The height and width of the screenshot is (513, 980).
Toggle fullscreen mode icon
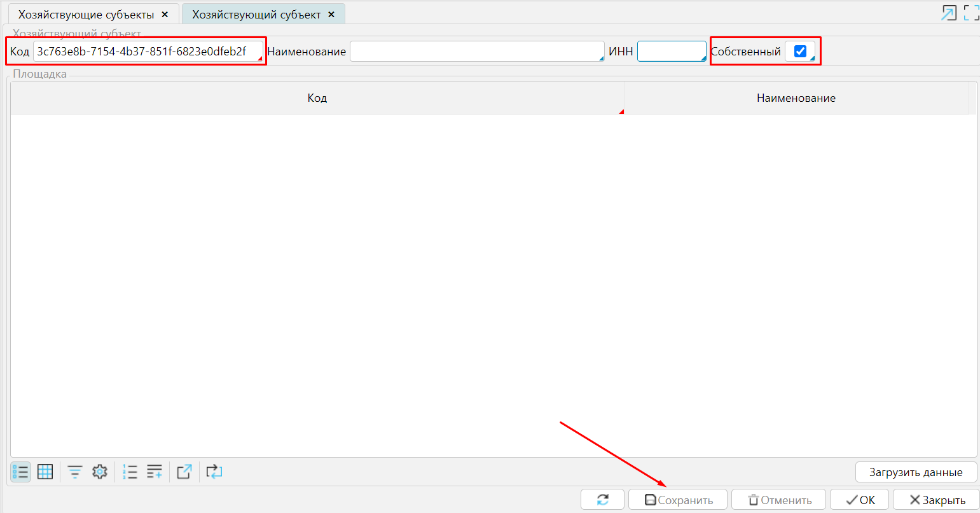(x=971, y=13)
